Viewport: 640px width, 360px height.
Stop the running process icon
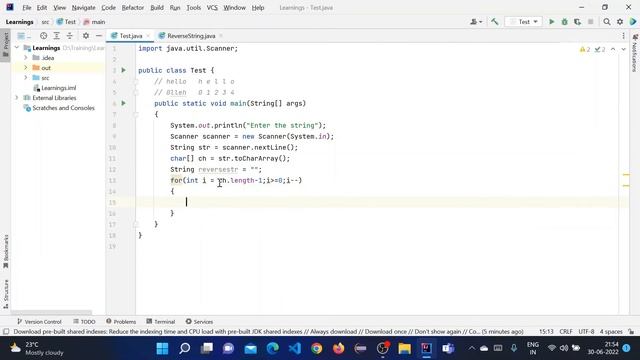pyautogui.click(x=591, y=22)
